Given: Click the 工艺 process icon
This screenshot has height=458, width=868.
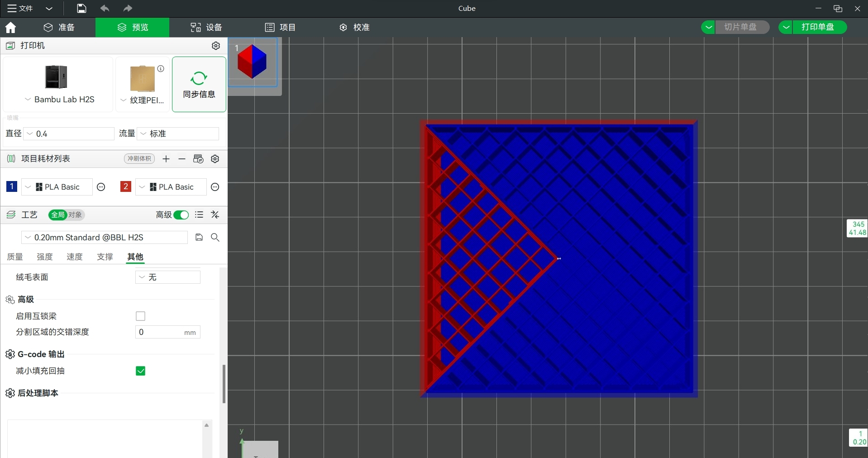Looking at the screenshot, I should coord(11,215).
